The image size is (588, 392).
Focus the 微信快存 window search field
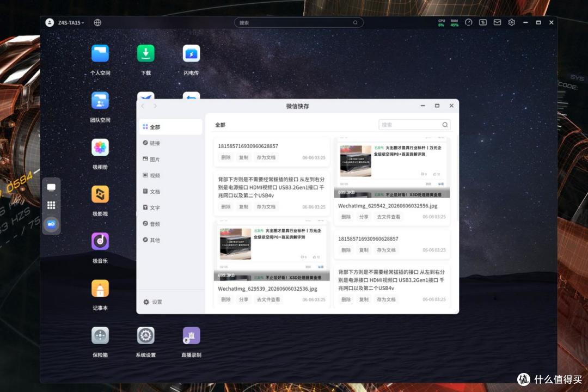click(414, 125)
